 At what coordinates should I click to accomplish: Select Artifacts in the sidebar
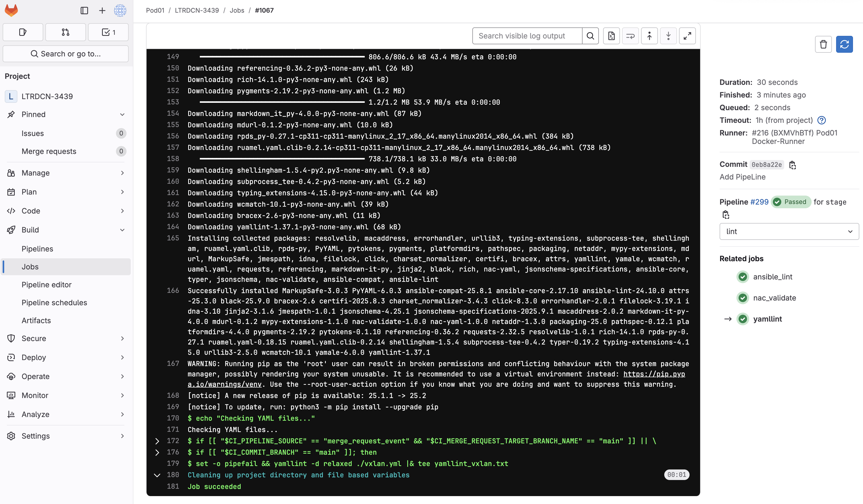click(x=36, y=321)
